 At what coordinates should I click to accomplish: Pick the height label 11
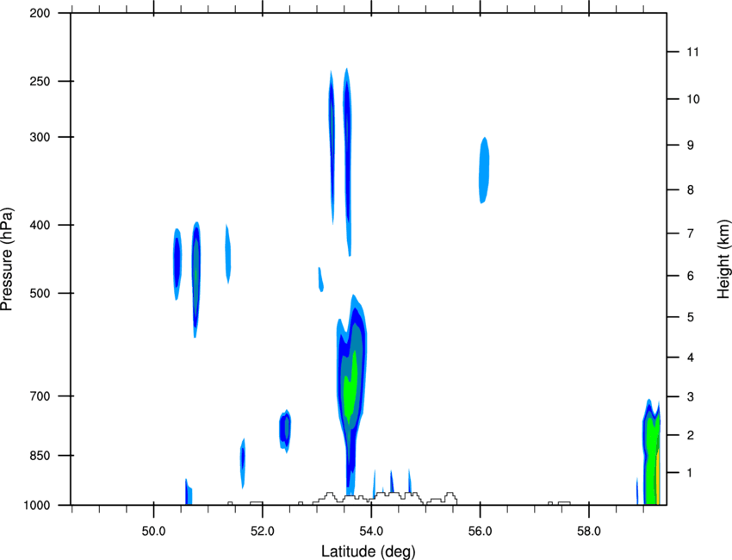692,52
